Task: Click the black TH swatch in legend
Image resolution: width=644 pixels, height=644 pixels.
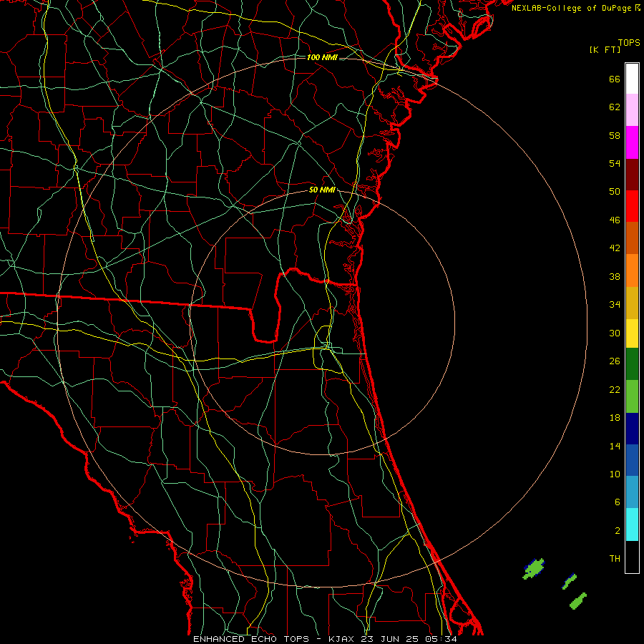Action: (632, 557)
